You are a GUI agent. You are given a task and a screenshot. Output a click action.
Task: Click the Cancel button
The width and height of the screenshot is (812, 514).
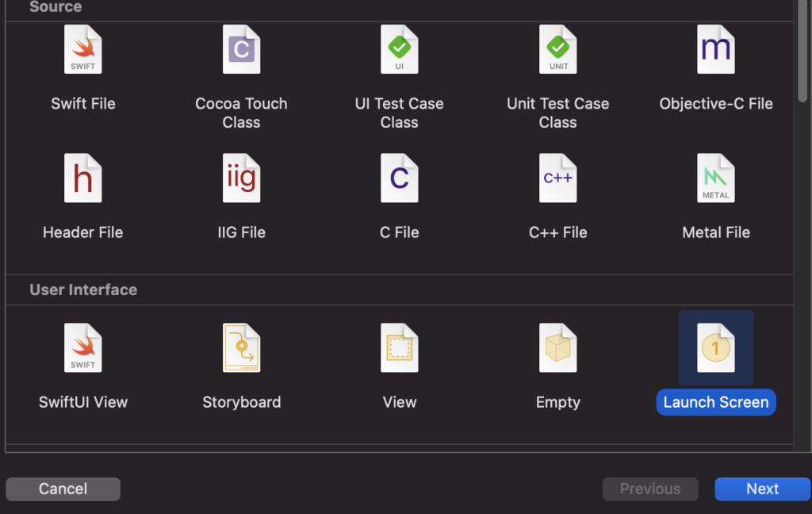pyautogui.click(x=63, y=489)
